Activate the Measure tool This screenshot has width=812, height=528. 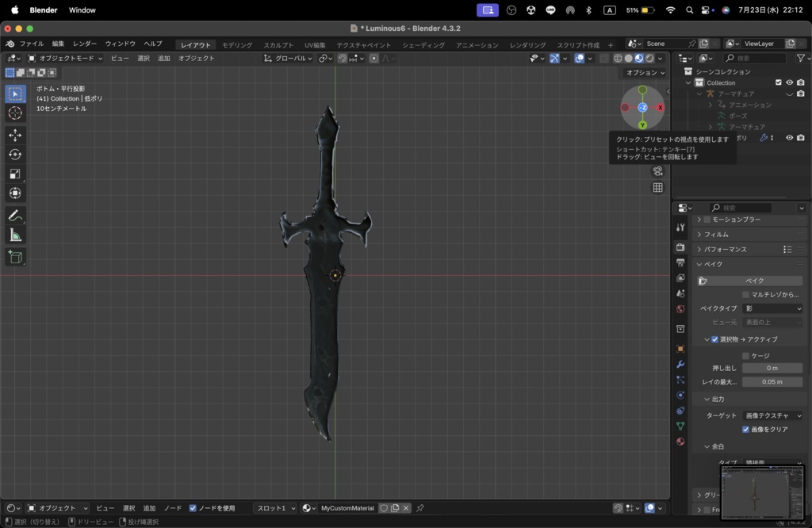click(x=14, y=235)
